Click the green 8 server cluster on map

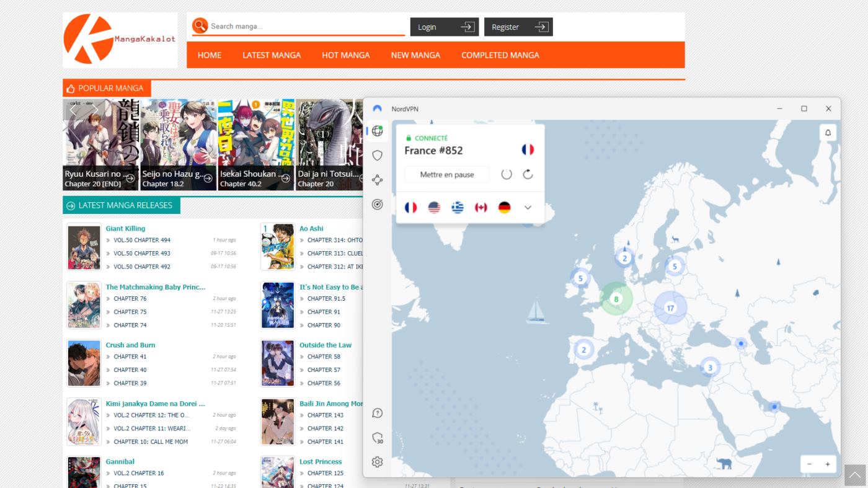click(616, 299)
